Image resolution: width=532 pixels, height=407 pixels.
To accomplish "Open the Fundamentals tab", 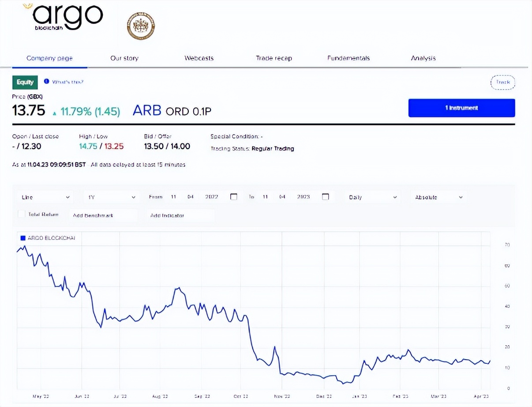I will tap(348, 58).
